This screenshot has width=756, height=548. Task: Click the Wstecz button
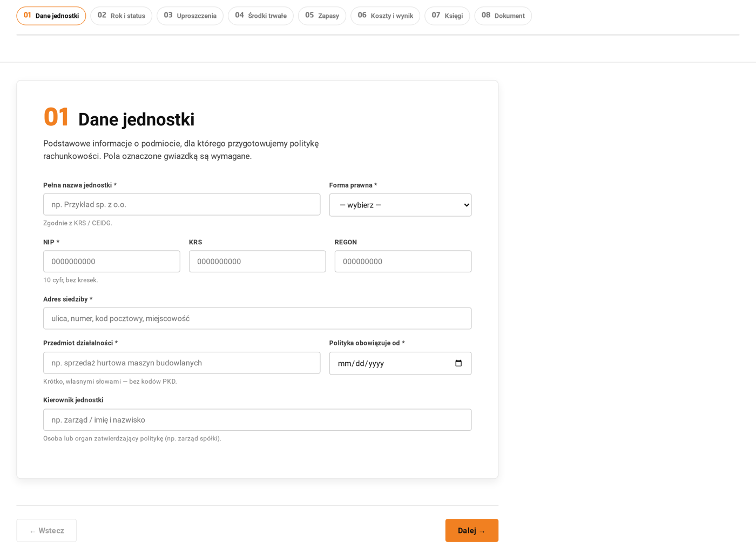point(46,531)
